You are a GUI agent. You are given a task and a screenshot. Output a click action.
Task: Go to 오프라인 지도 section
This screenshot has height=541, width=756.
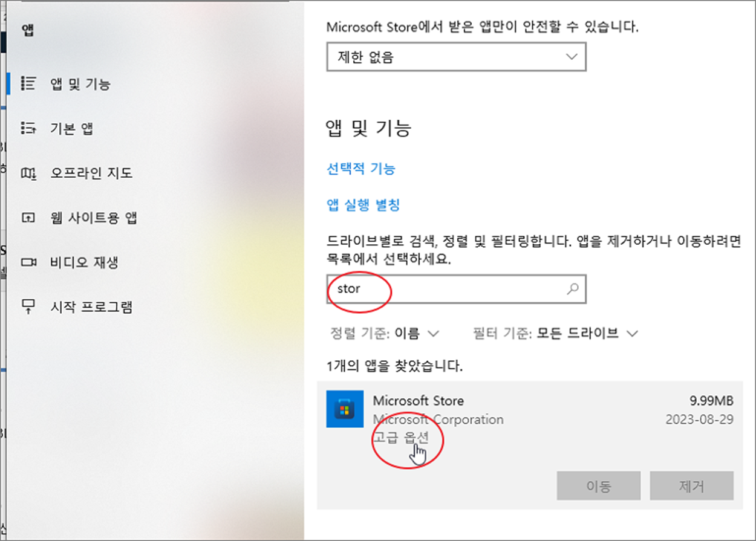pyautogui.click(x=91, y=173)
